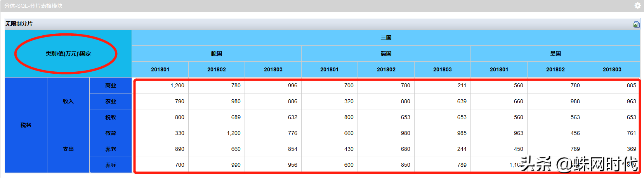Select the 990 cell in the 养兵 row
The image size is (644, 178).
(x=217, y=165)
